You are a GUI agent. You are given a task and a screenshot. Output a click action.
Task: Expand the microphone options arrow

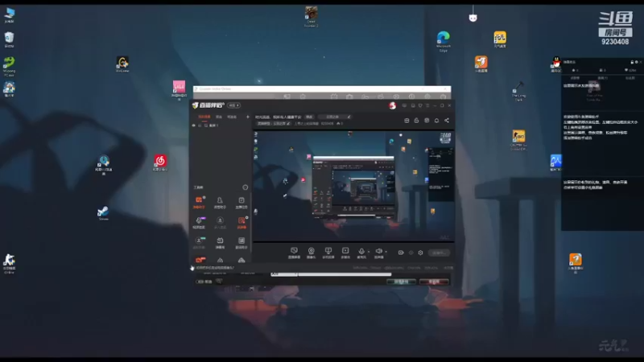point(369,252)
